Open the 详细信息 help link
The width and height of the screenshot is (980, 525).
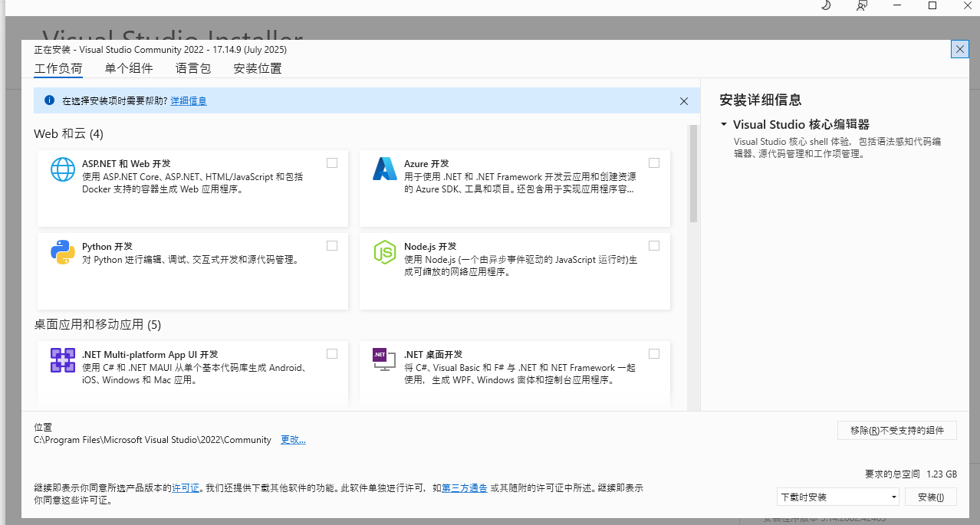(189, 101)
